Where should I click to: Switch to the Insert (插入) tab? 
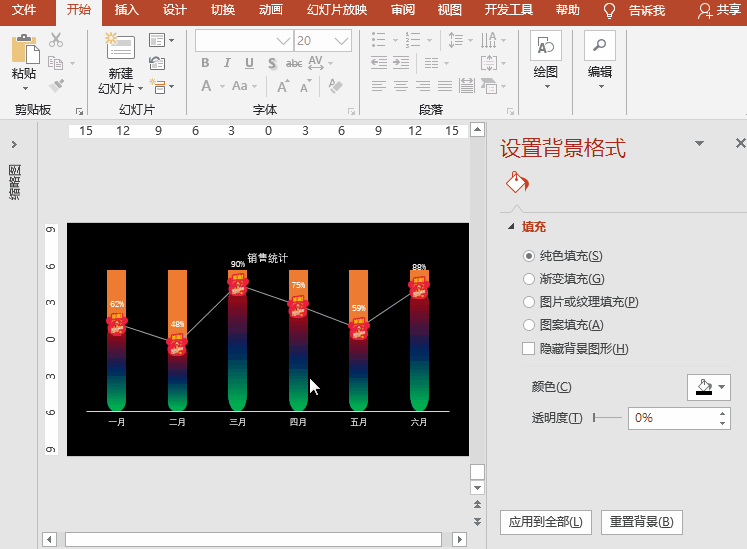click(127, 10)
